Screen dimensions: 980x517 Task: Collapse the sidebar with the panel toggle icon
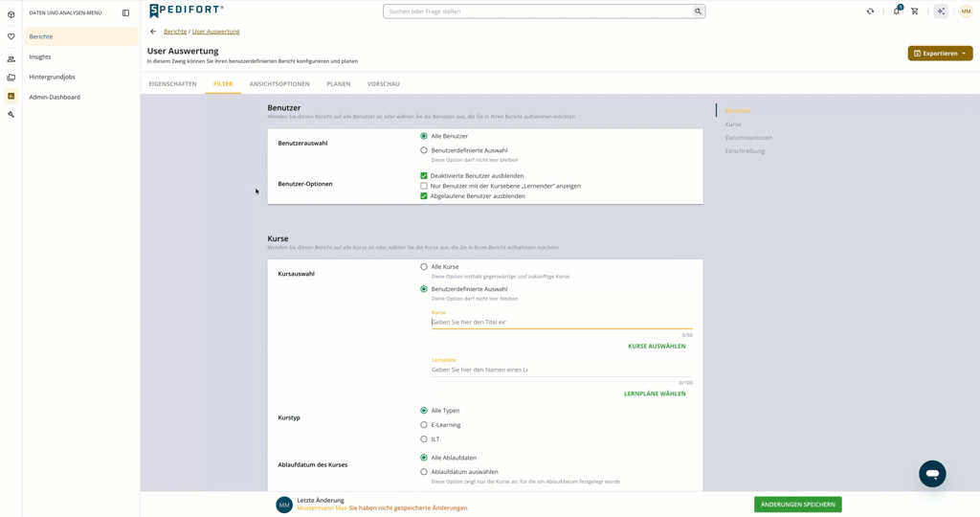[125, 12]
